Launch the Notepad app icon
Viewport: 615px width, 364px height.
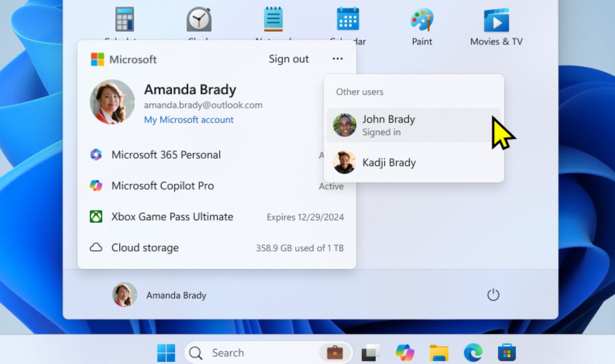click(273, 20)
